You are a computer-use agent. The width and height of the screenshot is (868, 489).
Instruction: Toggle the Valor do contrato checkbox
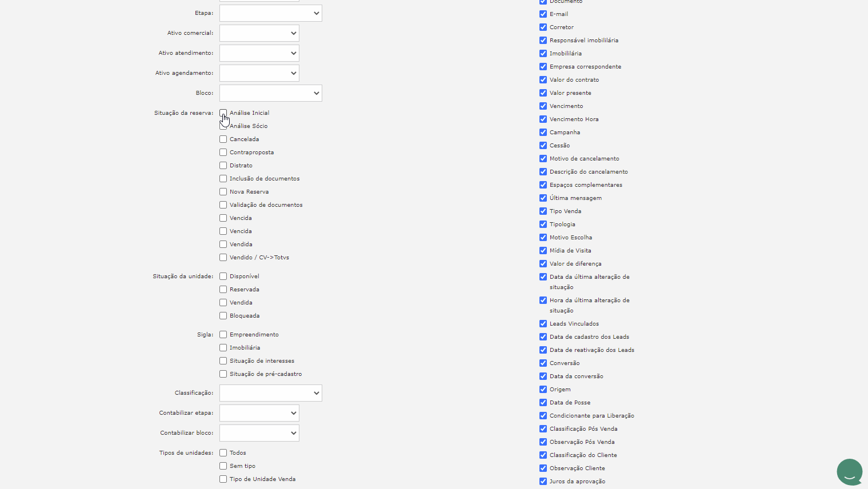pyautogui.click(x=543, y=80)
